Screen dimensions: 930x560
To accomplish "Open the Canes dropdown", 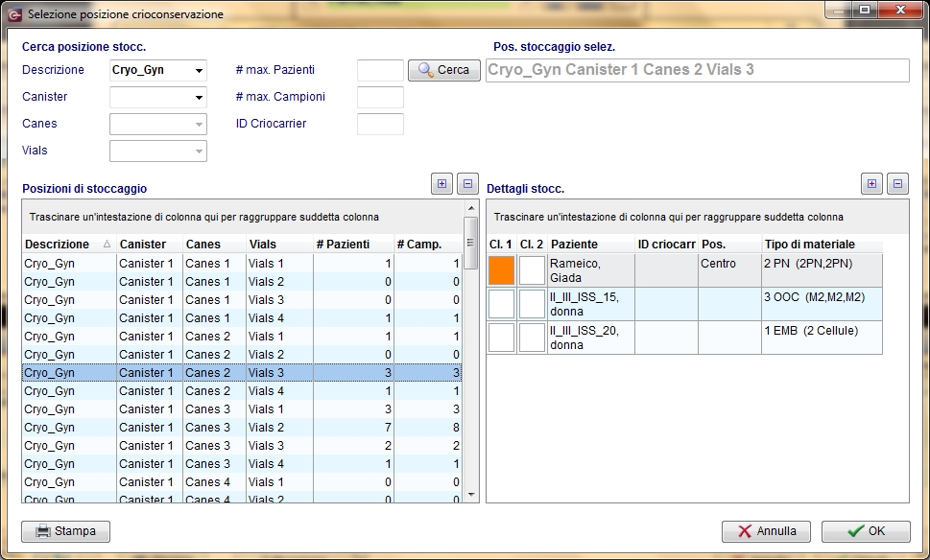I will 199,125.
